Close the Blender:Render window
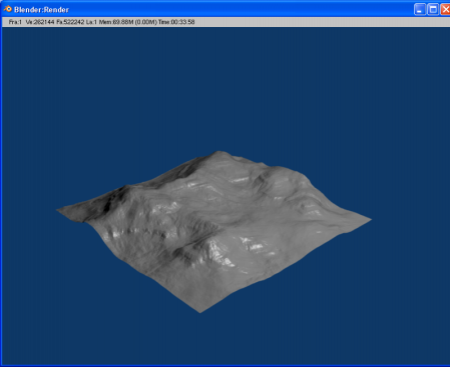Image resolution: width=450 pixels, height=367 pixels. click(445, 9)
